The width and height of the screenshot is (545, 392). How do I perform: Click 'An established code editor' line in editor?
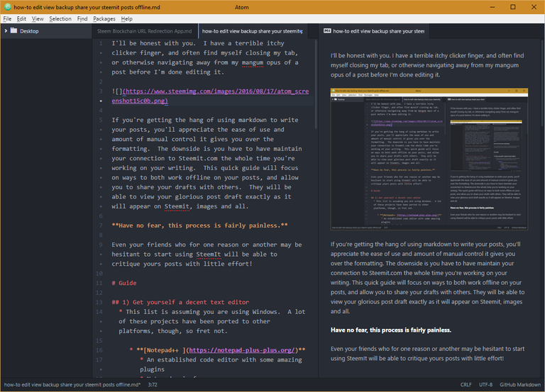click(221, 364)
